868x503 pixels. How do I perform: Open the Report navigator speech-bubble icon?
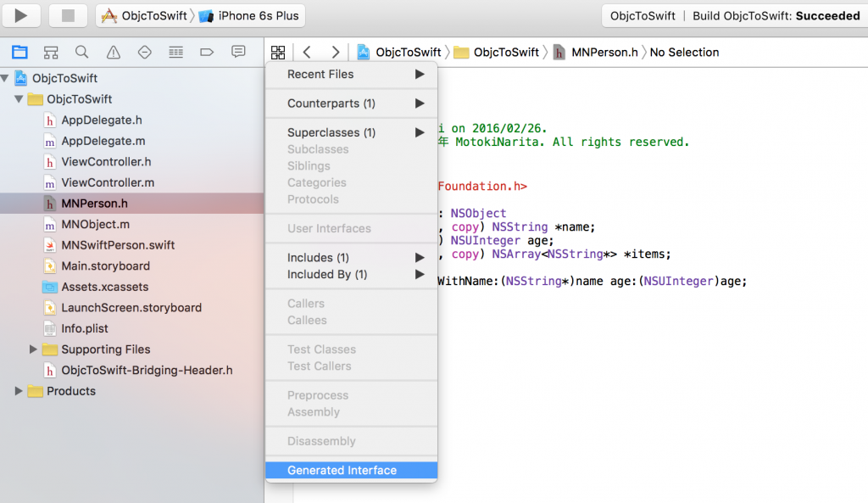point(238,52)
